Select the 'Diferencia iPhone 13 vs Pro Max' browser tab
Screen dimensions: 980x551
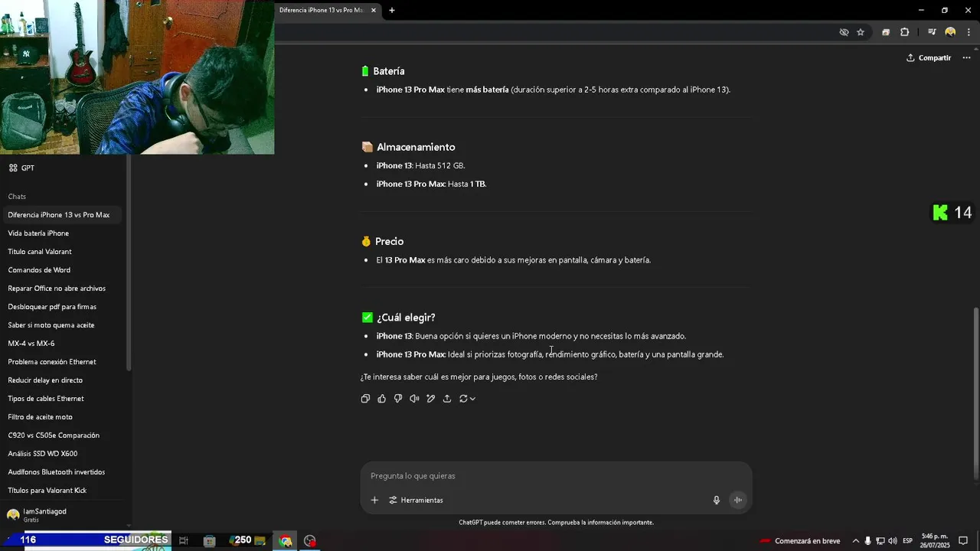(321, 10)
